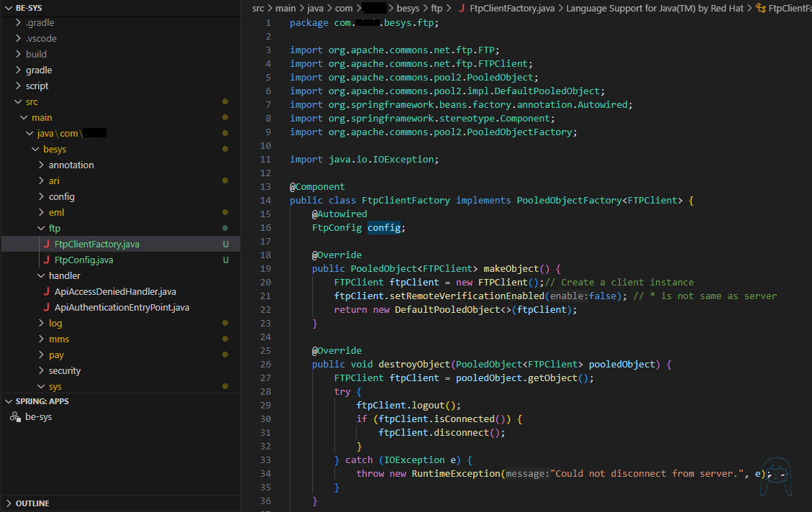
Task: Expand the annotation folder
Action: [42, 165]
